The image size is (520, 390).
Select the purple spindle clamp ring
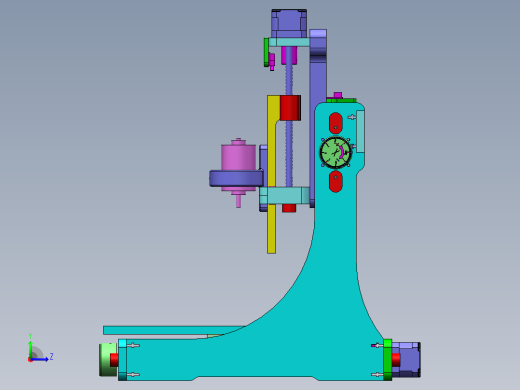[x=236, y=178]
